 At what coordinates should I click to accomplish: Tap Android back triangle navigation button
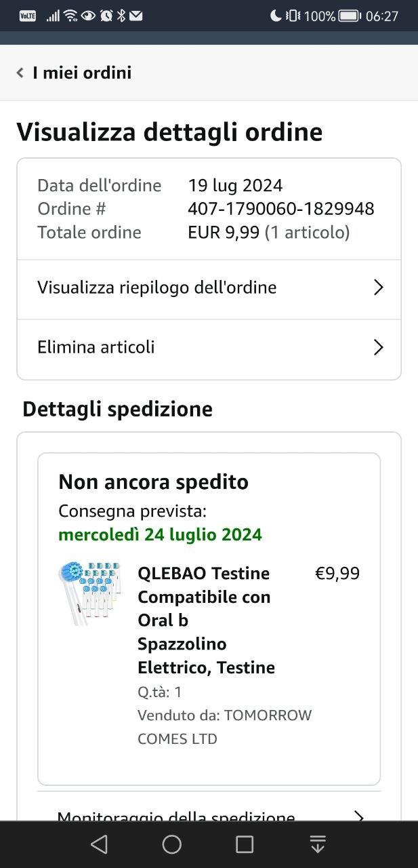click(99, 844)
